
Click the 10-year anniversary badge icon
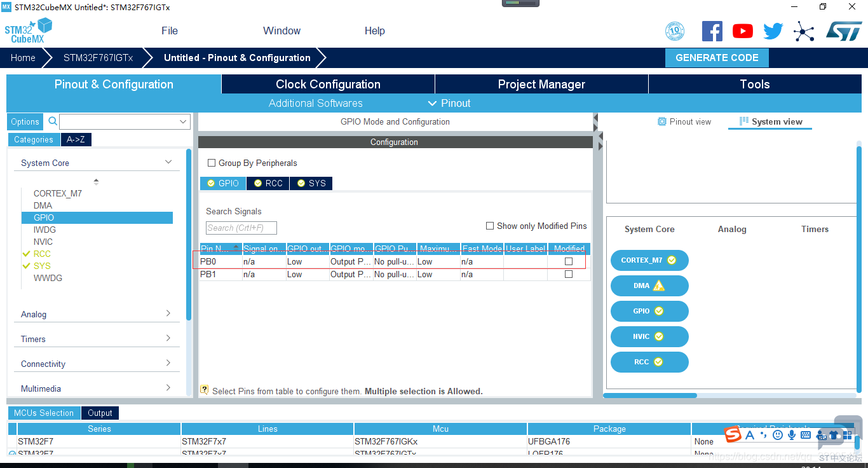pyautogui.click(x=675, y=31)
